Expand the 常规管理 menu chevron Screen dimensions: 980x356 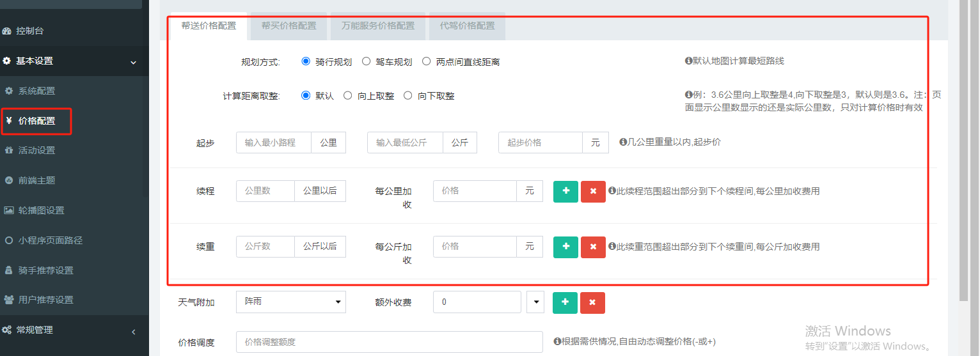coord(134,332)
